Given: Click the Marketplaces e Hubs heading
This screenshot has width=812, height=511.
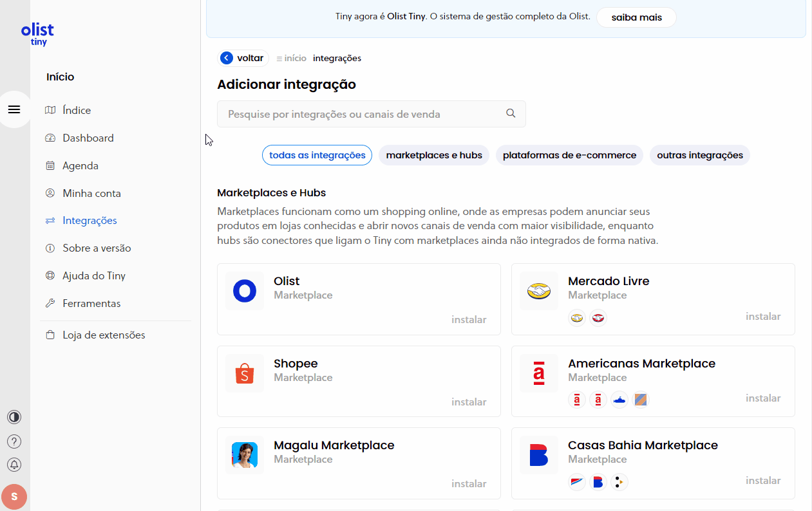Looking at the screenshot, I should tap(272, 193).
